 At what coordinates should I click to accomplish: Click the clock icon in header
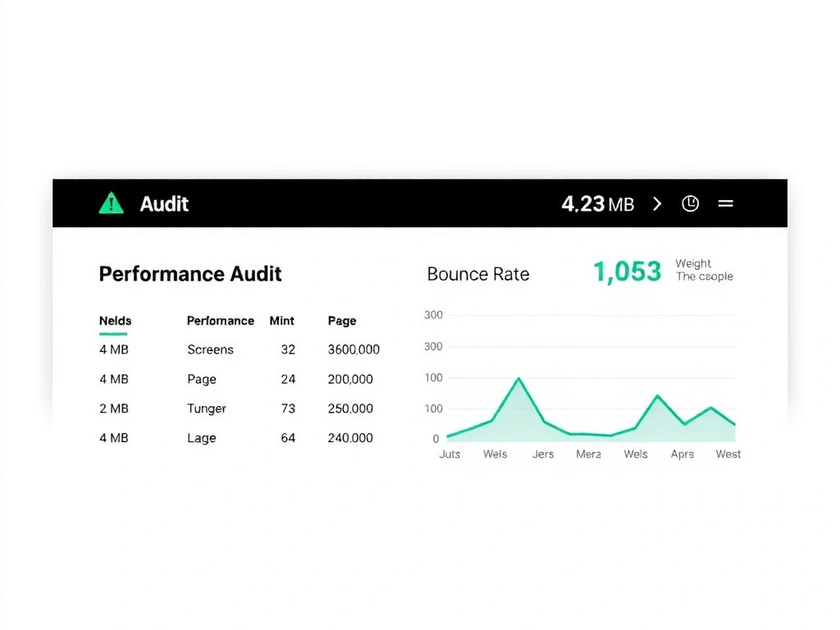(691, 203)
